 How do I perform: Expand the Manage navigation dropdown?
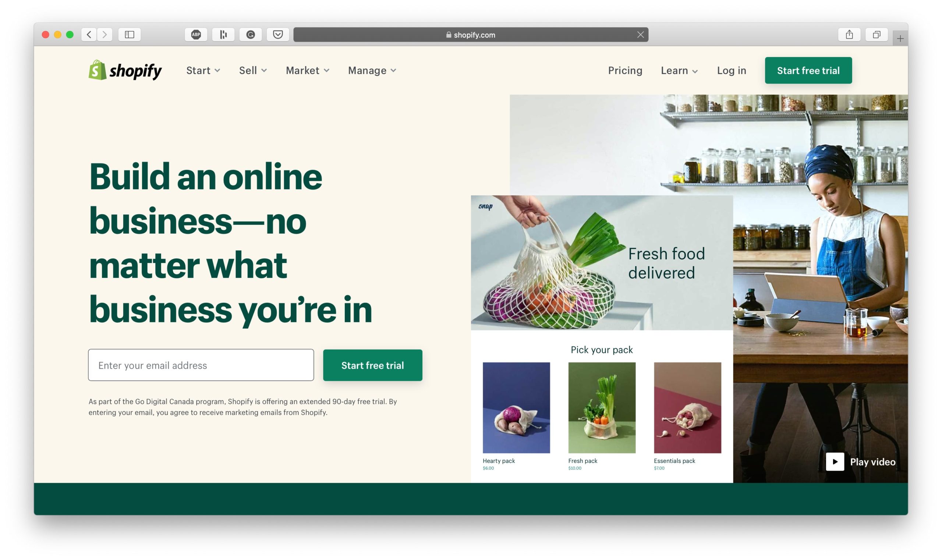click(x=371, y=70)
